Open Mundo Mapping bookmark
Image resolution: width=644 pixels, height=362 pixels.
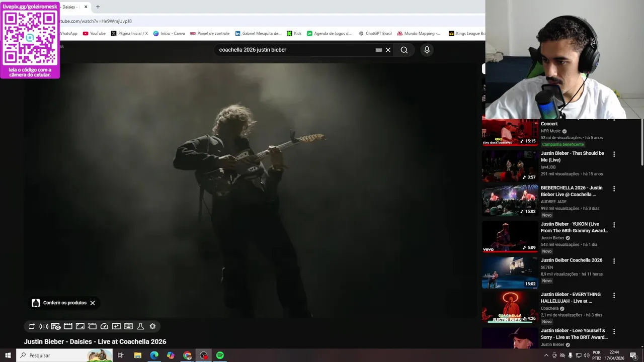[419, 34]
